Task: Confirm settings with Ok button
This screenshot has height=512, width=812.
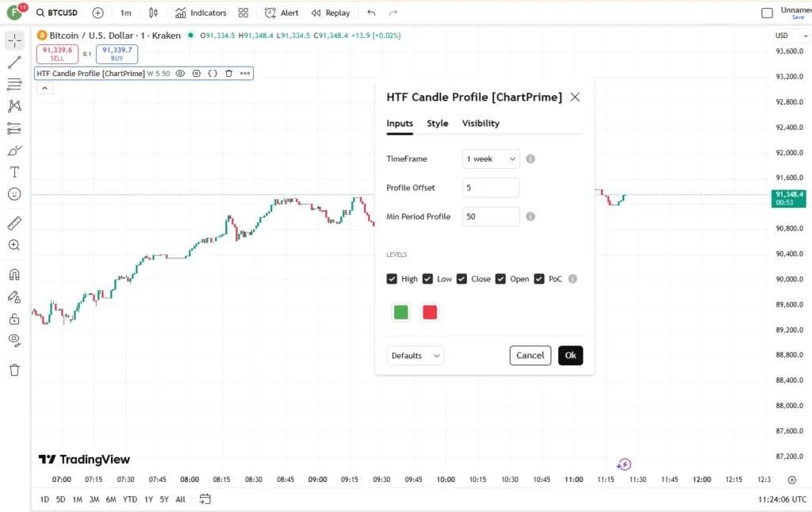Action: (571, 356)
